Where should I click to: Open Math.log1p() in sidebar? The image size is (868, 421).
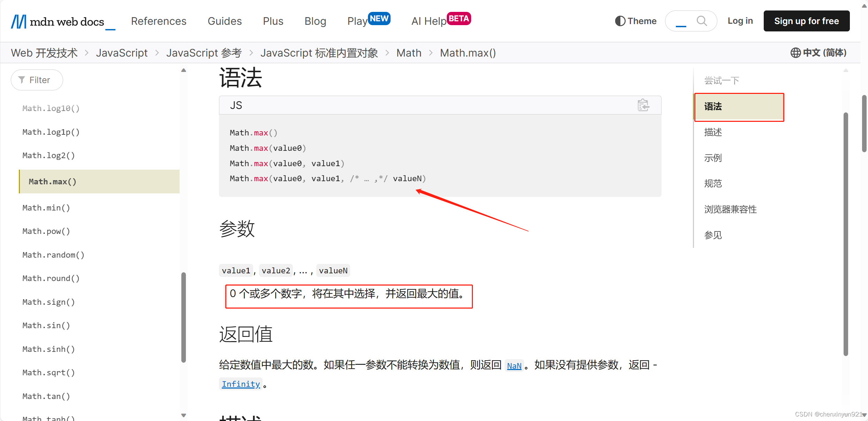[x=51, y=132]
